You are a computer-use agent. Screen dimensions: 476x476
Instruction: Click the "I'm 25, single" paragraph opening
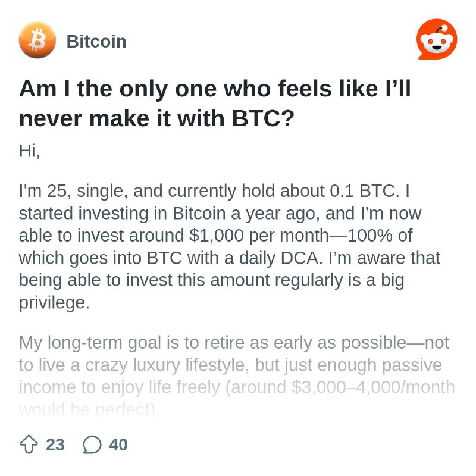[x=71, y=191]
